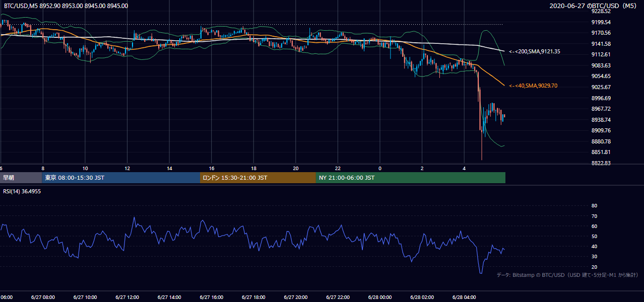The image size is (644, 302).
Task: Click the 6/27 12:00 time axis label
Action: [127, 297]
